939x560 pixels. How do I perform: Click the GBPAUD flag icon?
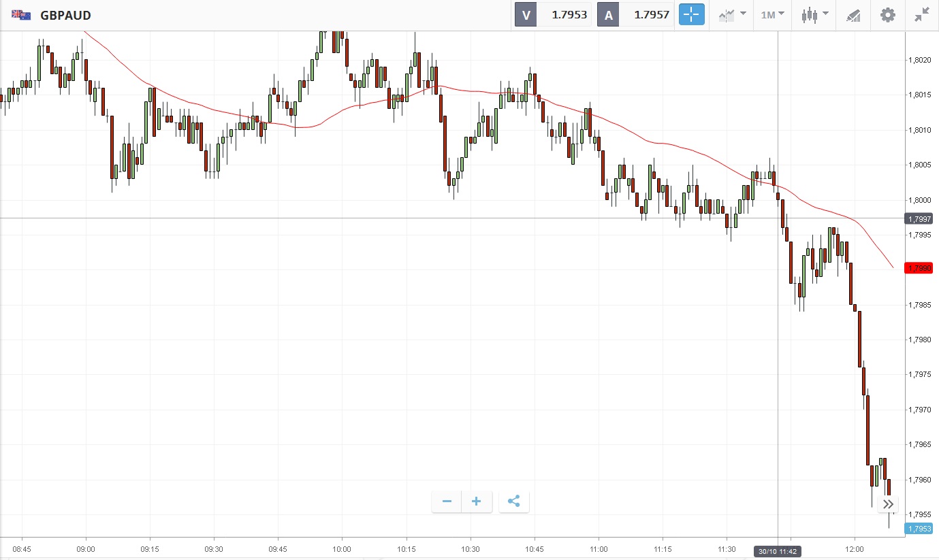click(21, 15)
